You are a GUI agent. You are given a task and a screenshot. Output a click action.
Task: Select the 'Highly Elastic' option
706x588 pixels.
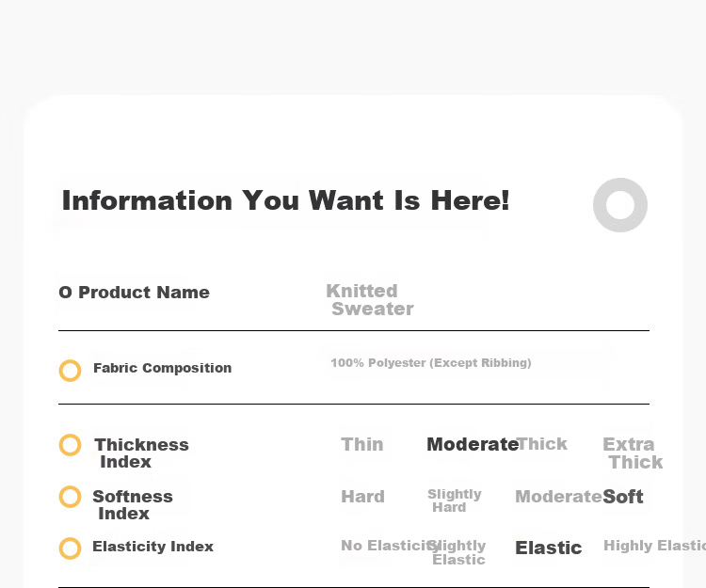(x=654, y=546)
